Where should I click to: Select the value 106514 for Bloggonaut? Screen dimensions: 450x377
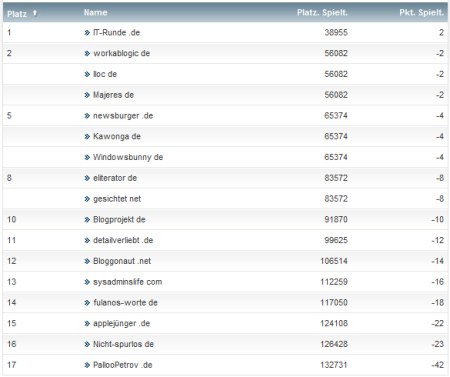pos(334,261)
